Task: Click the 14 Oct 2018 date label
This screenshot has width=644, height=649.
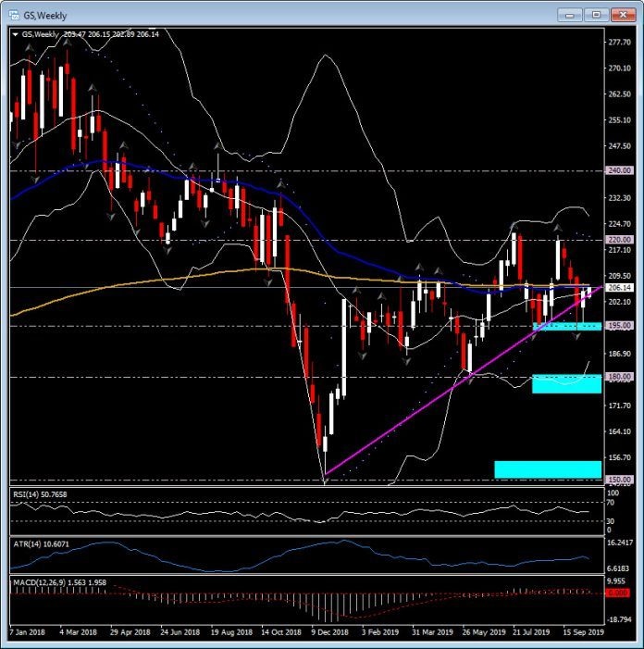Action: [281, 632]
